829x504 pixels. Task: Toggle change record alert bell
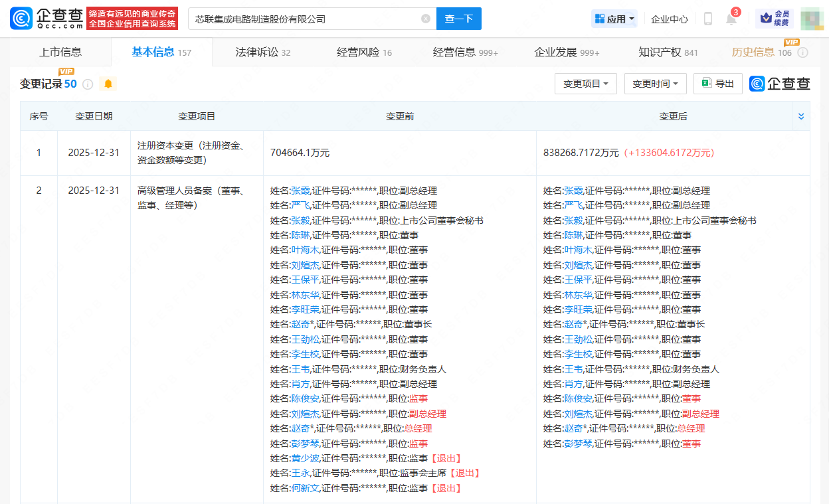[x=108, y=84]
